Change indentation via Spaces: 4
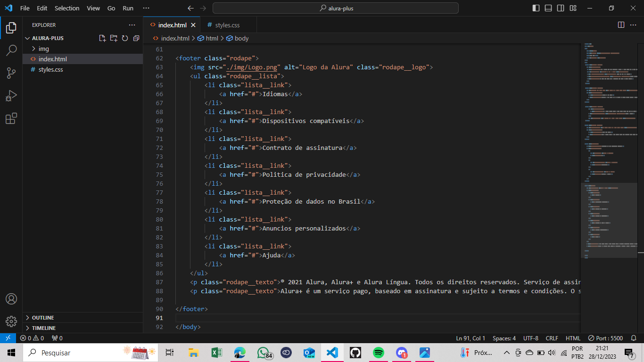The width and height of the screenshot is (644, 362). (x=504, y=338)
